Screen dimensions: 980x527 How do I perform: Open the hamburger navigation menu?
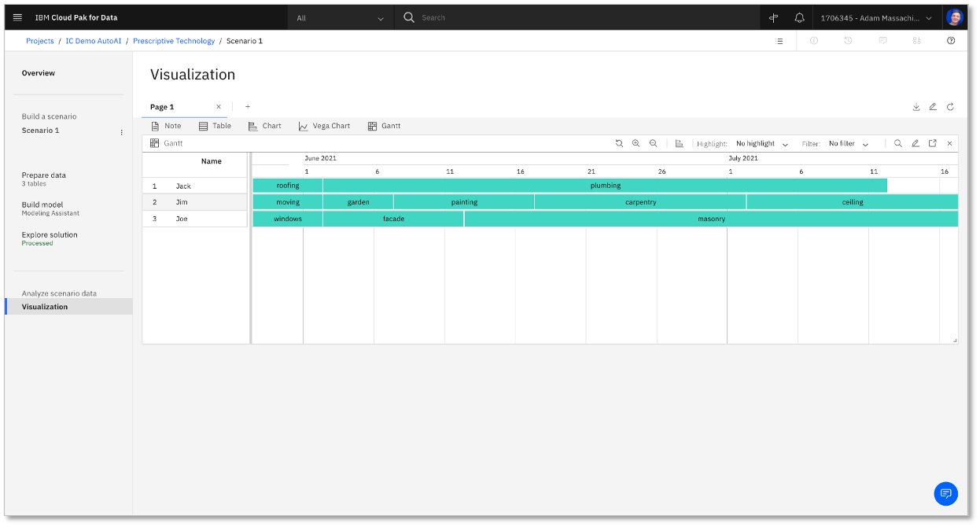point(18,17)
